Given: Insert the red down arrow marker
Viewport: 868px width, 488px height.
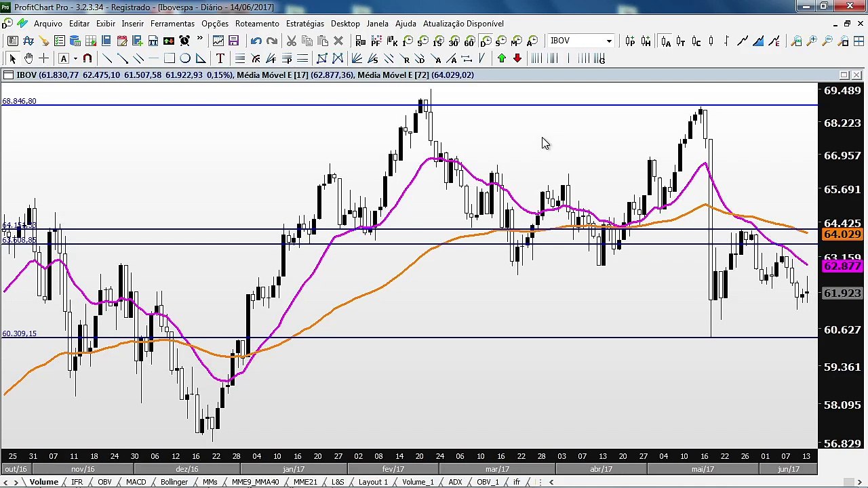Looking at the screenshot, I should click(517, 58).
